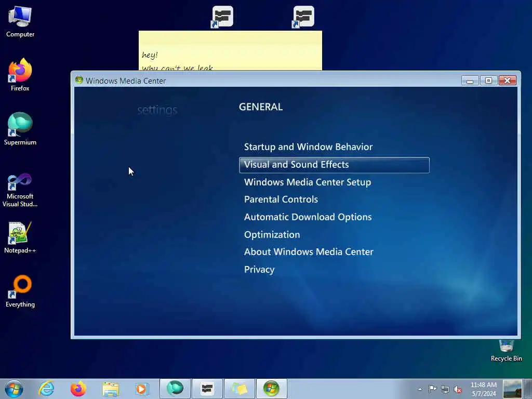Screen dimensions: 532x399
Task: Open network status tray icon
Action: click(x=445, y=389)
